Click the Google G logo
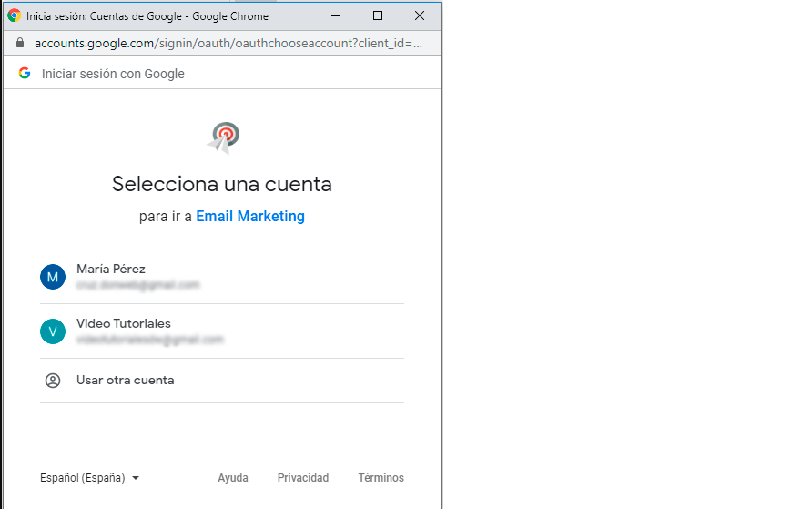 pyautogui.click(x=25, y=73)
